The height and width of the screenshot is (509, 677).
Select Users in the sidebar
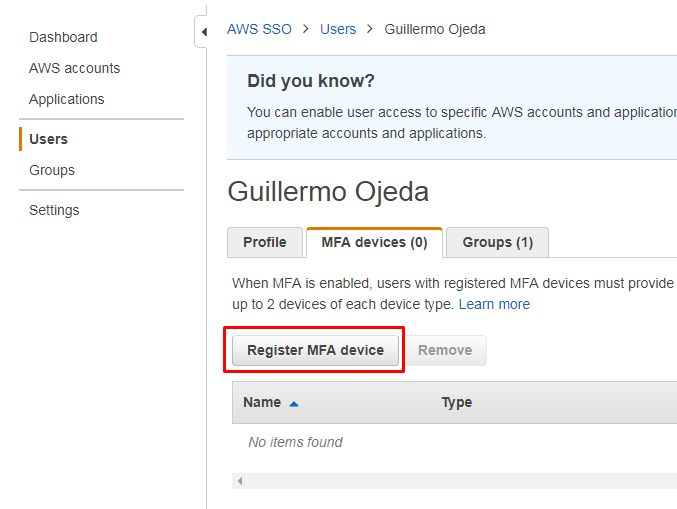point(48,139)
